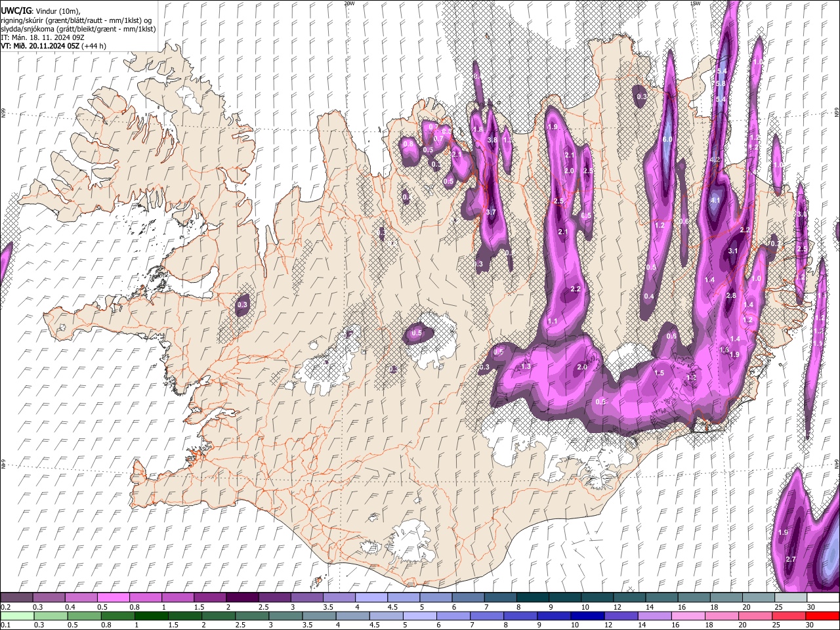The image size is (840, 630).
Task: Click the 6.0 precipitation value on the map
Action: [667, 140]
